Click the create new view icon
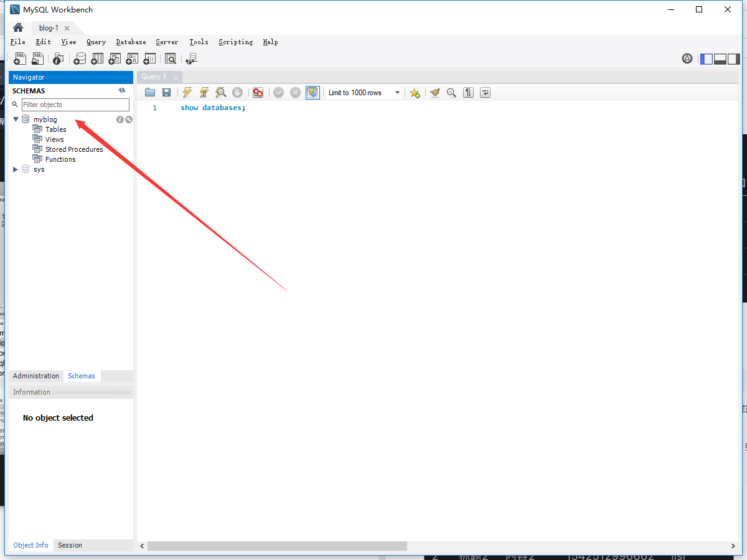The width and height of the screenshot is (747, 560). pyautogui.click(x=115, y=58)
